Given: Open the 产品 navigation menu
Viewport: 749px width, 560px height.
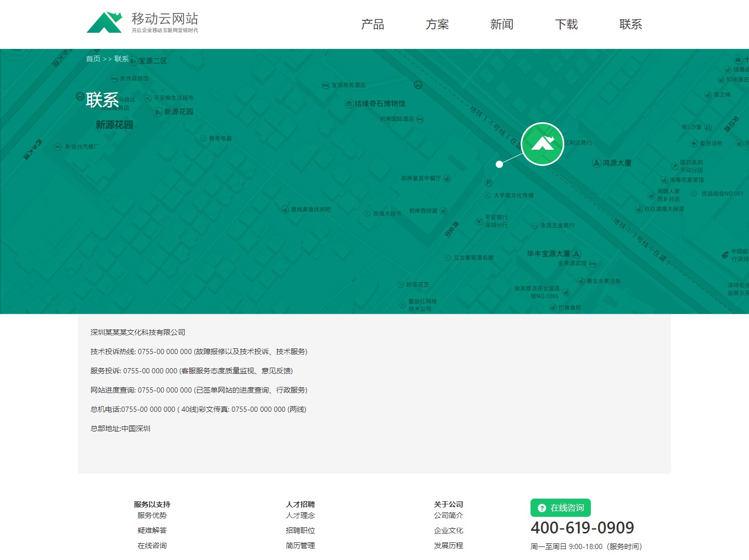Looking at the screenshot, I should click(x=372, y=24).
